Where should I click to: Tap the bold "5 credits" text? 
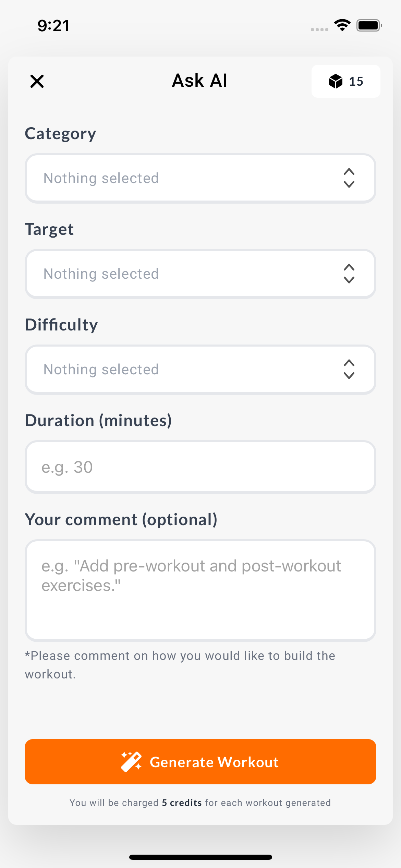182,803
